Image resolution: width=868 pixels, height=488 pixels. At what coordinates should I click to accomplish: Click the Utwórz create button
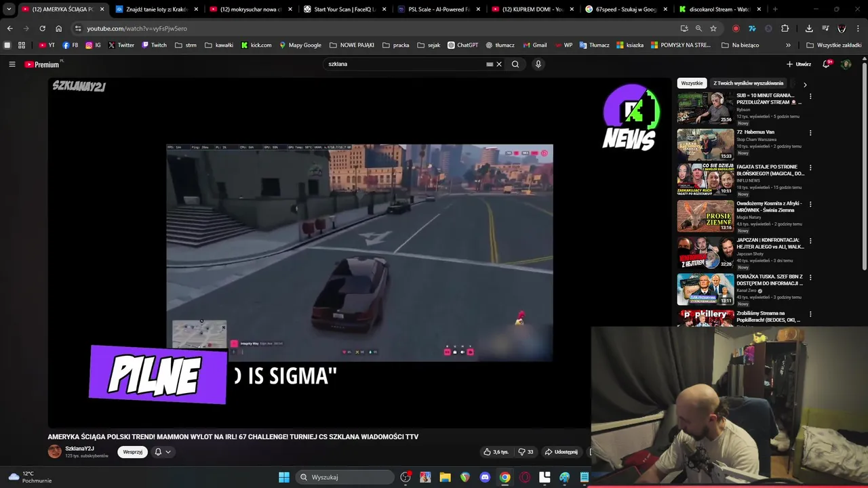point(799,64)
